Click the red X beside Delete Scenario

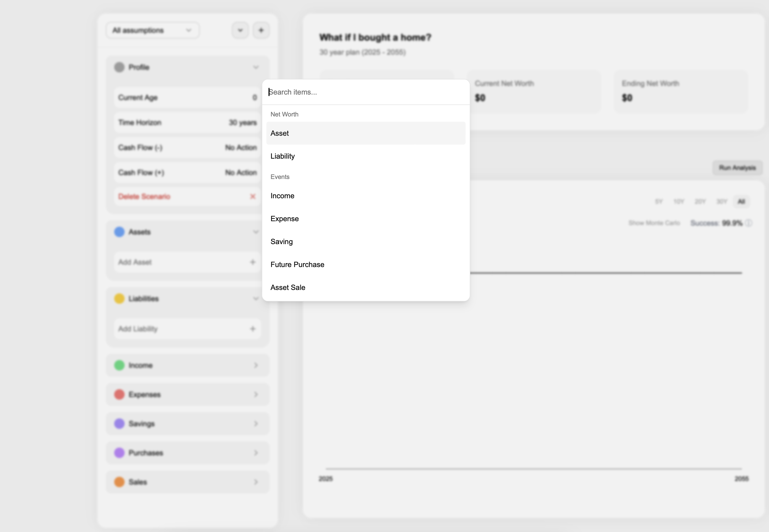[x=253, y=196]
